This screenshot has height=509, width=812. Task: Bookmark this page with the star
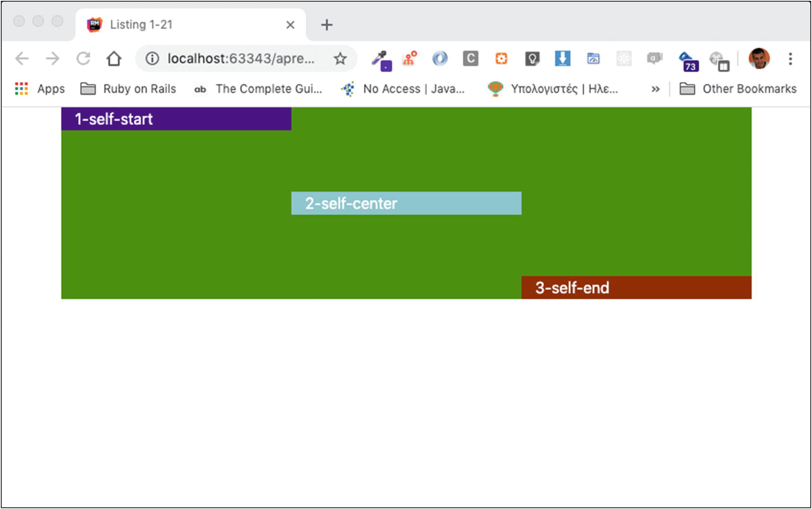pyautogui.click(x=340, y=59)
